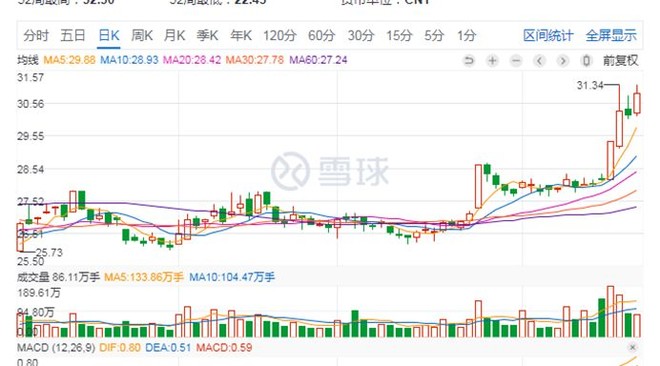Select the 五日 tab

point(73,35)
